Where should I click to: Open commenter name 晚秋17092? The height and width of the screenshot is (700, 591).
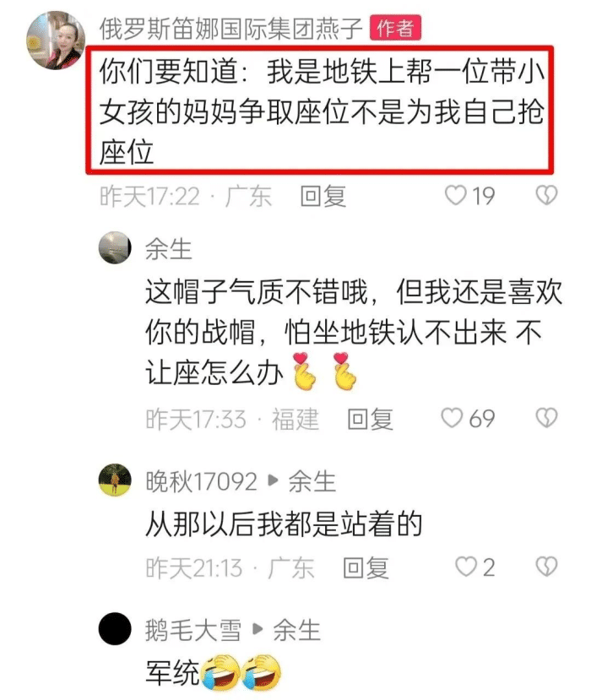[x=201, y=481]
